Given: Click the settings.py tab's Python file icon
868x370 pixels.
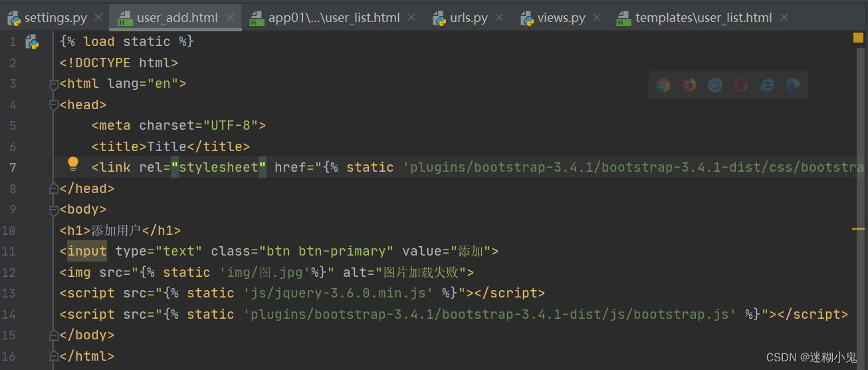Looking at the screenshot, I should (14, 18).
